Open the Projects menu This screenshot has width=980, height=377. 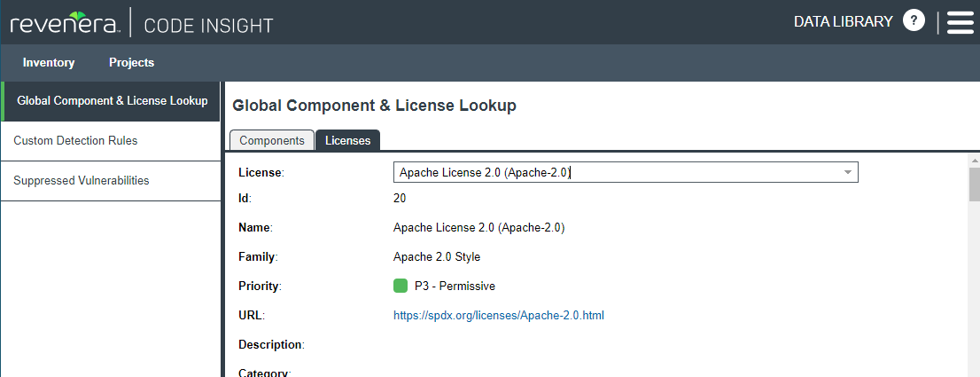pos(131,62)
